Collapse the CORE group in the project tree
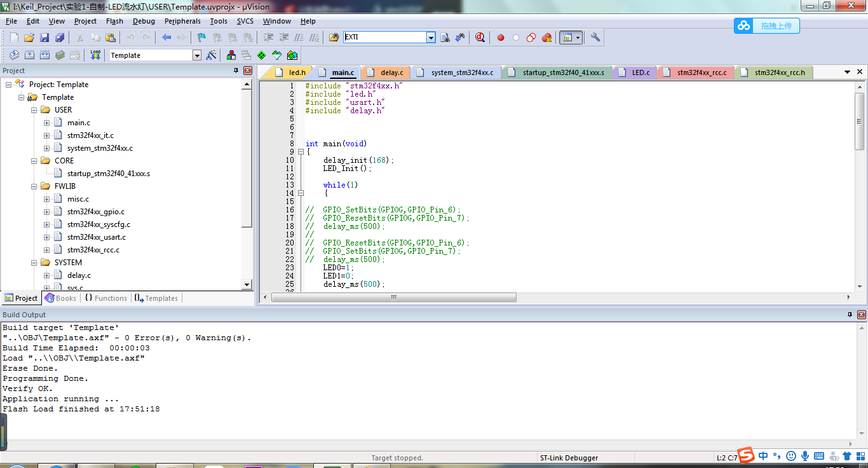The height and width of the screenshot is (468, 868). coord(34,161)
